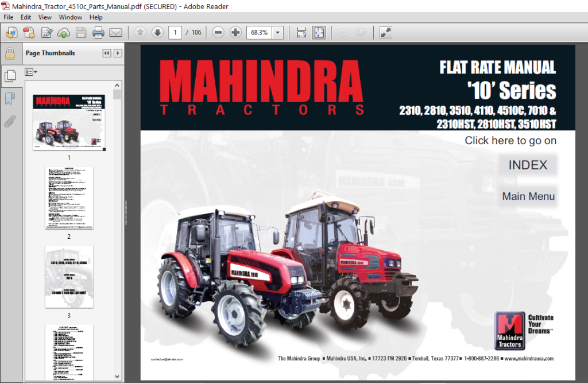The width and height of the screenshot is (588, 384).
Task: Click the 68.3% zoom value field
Action: [x=259, y=33]
